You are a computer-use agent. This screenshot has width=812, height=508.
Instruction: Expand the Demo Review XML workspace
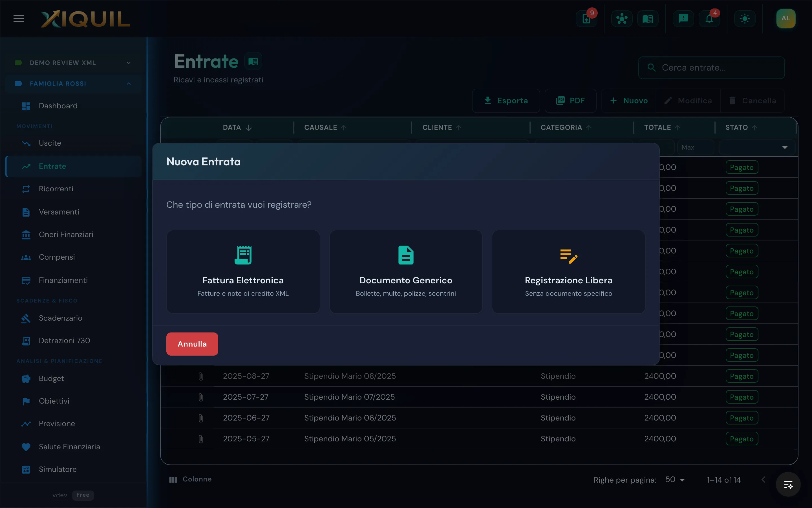click(x=74, y=63)
